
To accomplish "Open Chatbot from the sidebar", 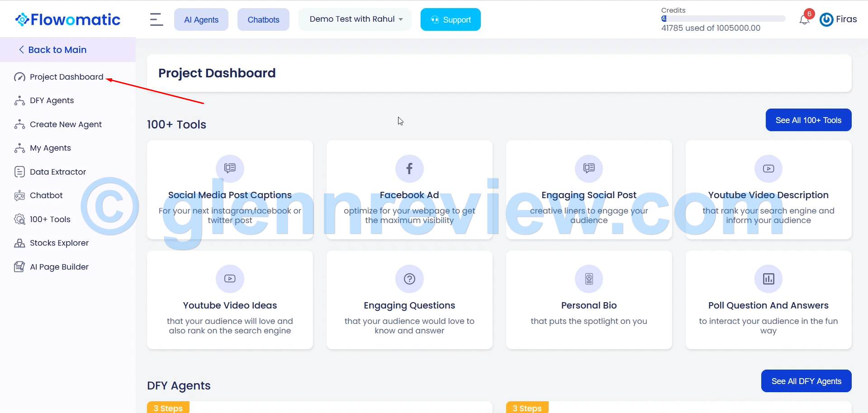I will tap(46, 195).
